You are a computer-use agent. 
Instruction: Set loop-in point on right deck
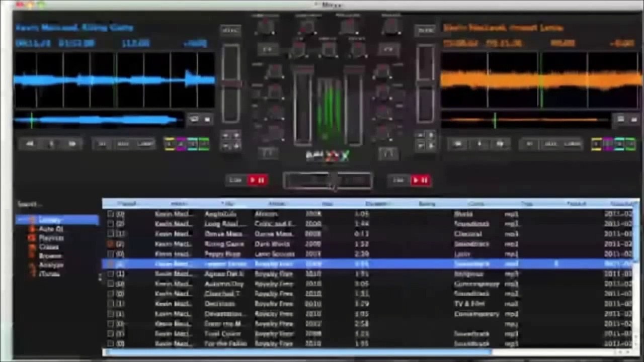529,144
